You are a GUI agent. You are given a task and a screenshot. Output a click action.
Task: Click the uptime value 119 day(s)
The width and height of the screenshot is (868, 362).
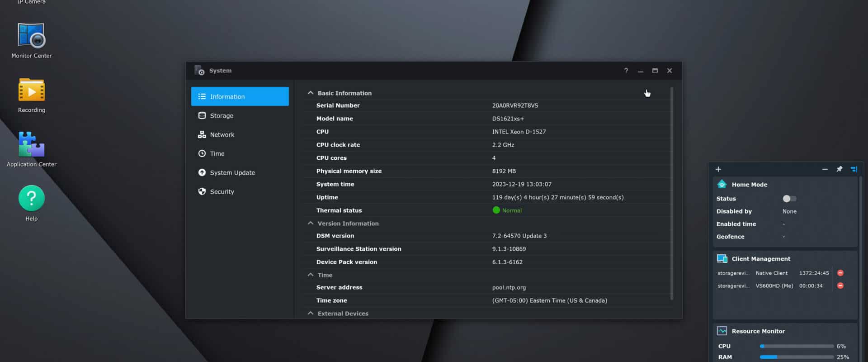pyautogui.click(x=558, y=197)
